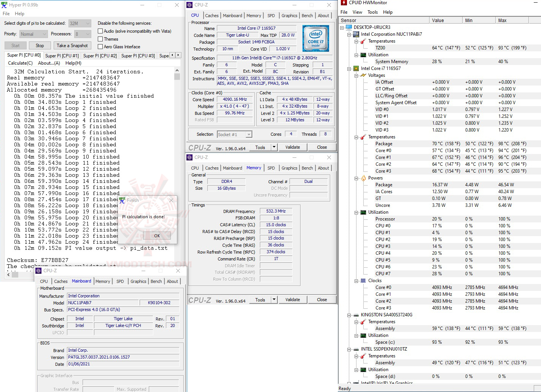The width and height of the screenshot is (541, 392).
Task: Open the Caches tab in the CPU-Z Mainboard window
Action: point(61,281)
